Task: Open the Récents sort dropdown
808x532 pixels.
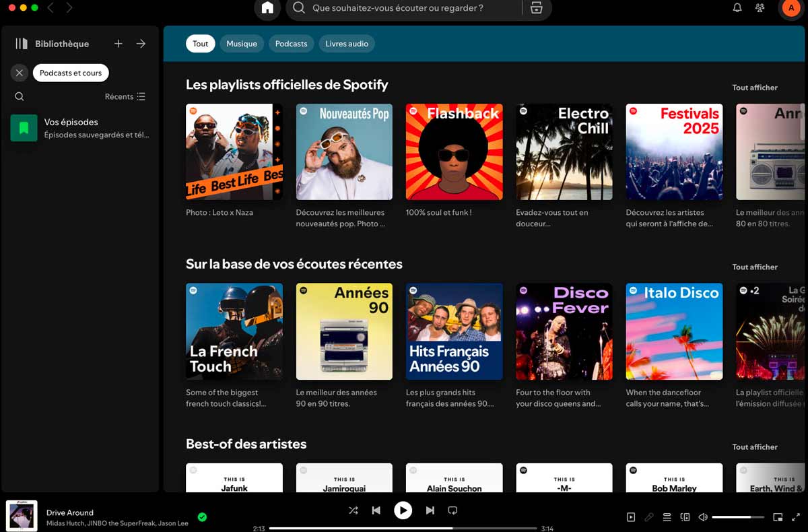Action: click(125, 96)
